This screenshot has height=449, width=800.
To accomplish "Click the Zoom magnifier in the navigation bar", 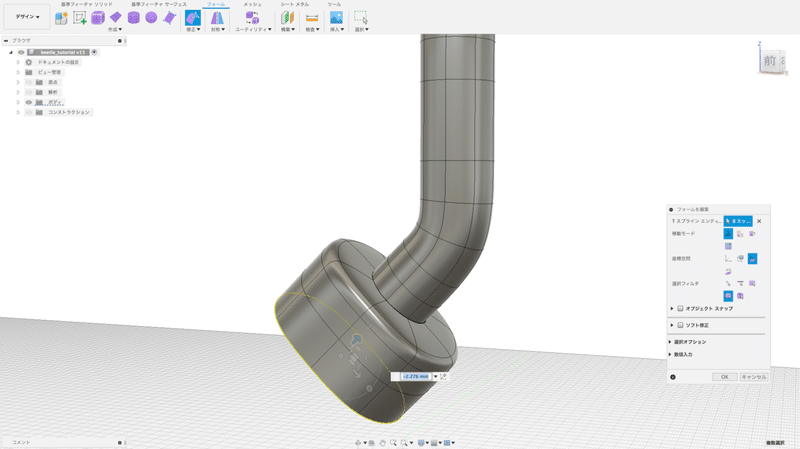I will pos(393,443).
